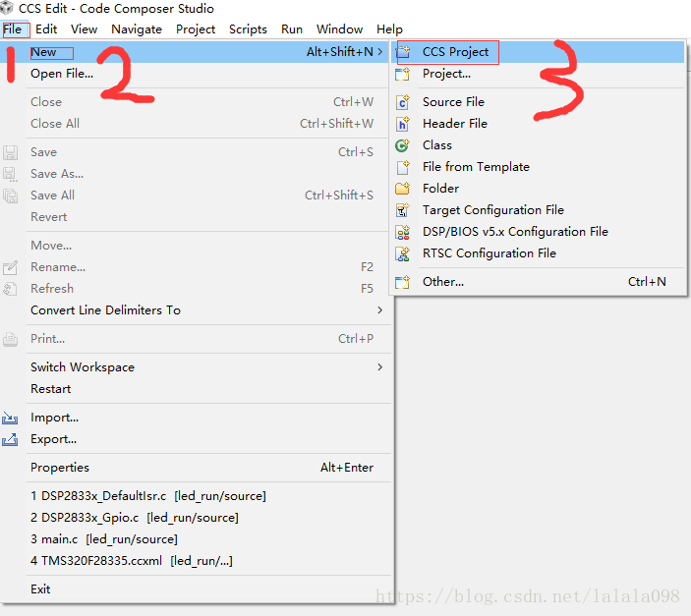The height and width of the screenshot is (616, 691).
Task: Click the Source File C icon
Action: 403,102
